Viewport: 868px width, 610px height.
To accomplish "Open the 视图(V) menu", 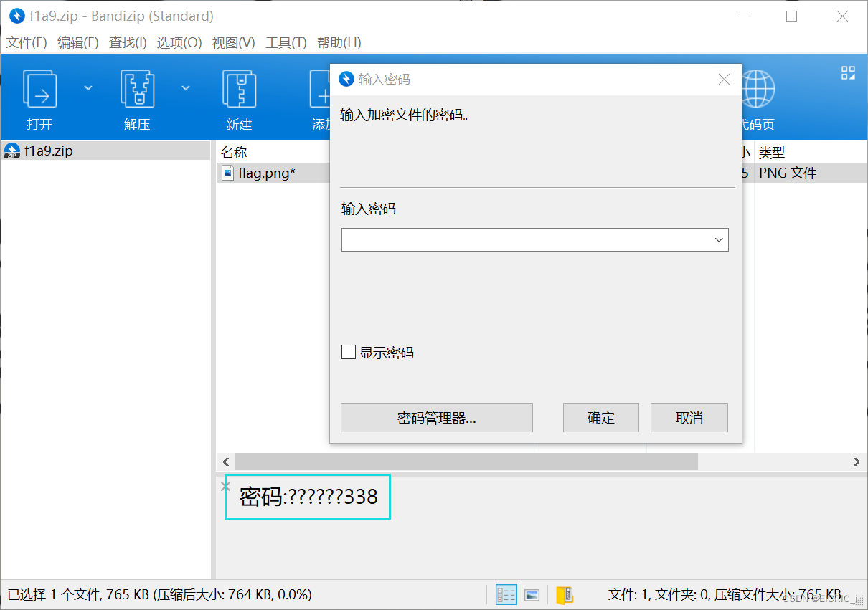I will 234,43.
